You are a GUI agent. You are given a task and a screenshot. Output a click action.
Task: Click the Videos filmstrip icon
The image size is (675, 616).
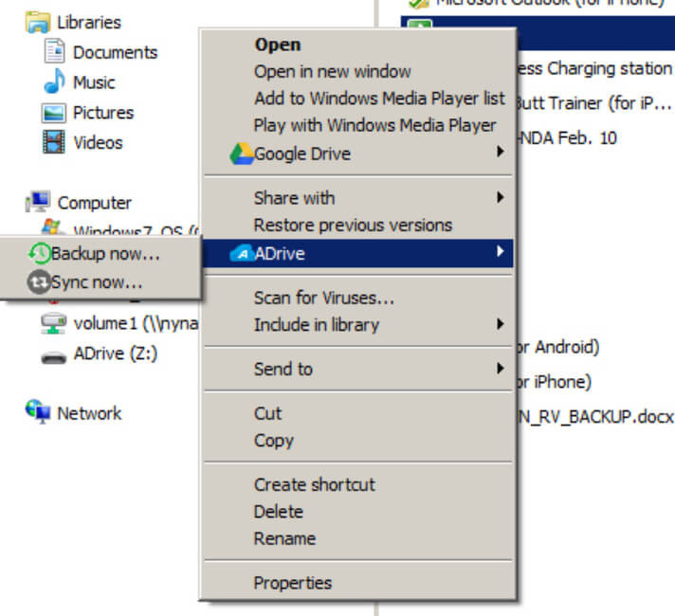[54, 142]
